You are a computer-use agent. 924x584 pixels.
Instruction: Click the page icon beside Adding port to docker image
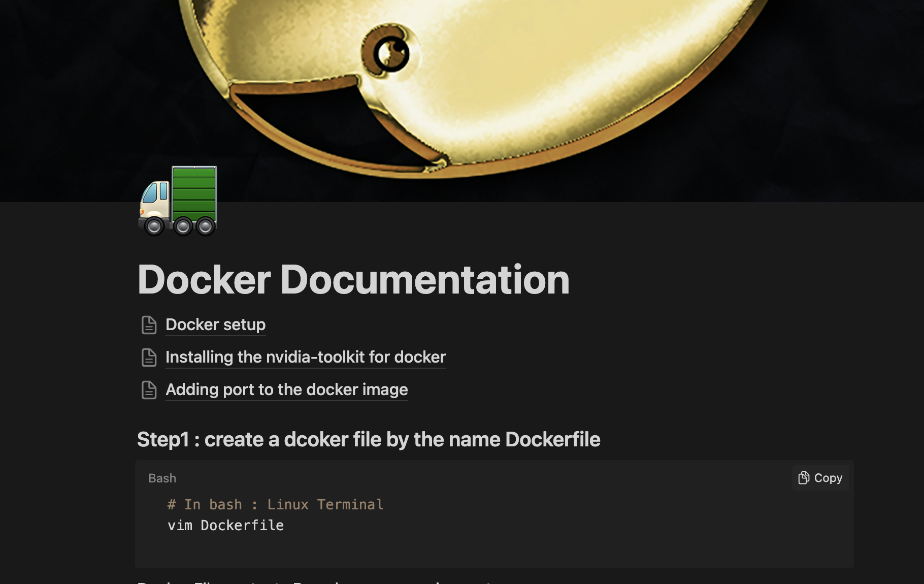coord(149,390)
